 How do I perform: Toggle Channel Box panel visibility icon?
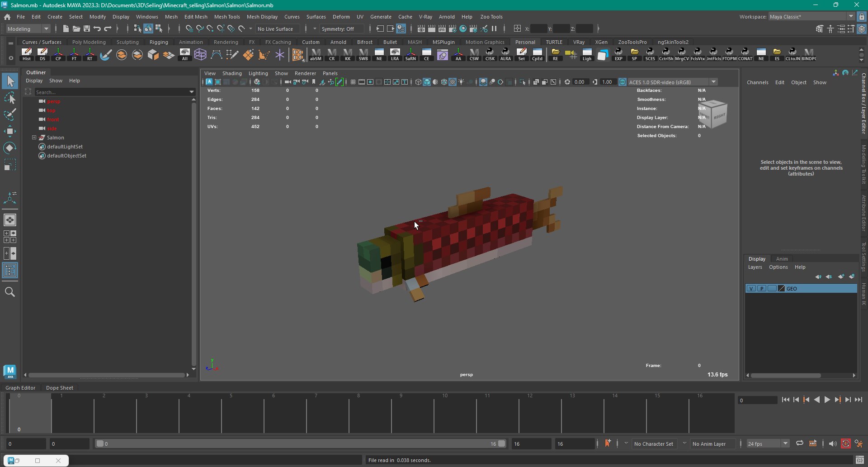coord(862,29)
